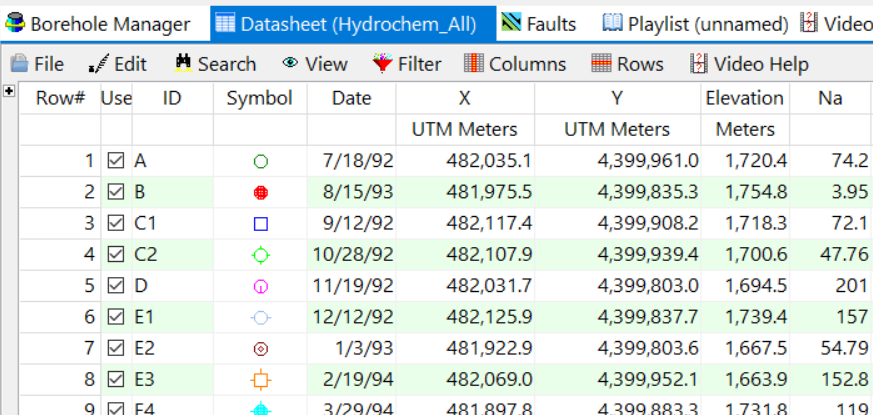Open the Borehole Manager tab
The height and width of the screenshot is (415, 873).
point(97,24)
